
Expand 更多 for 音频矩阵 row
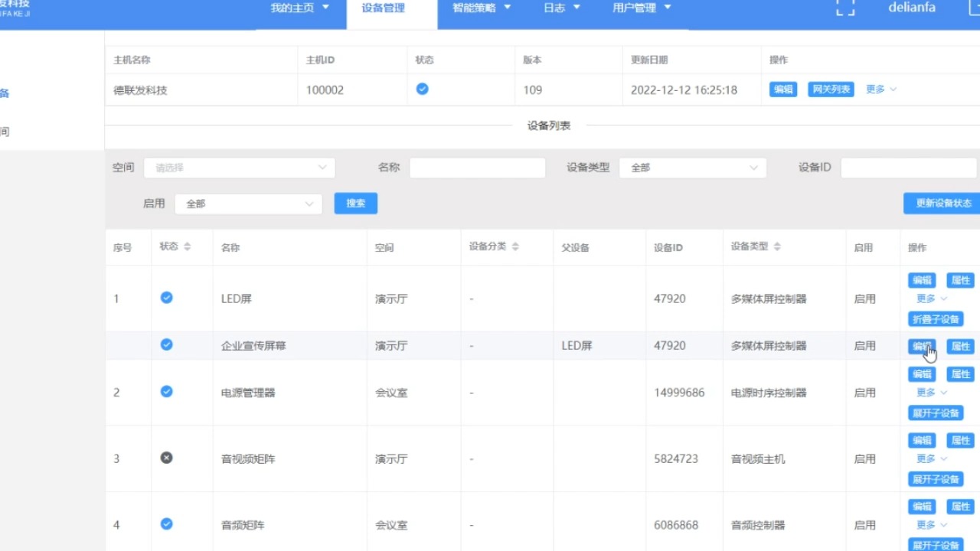click(932, 525)
